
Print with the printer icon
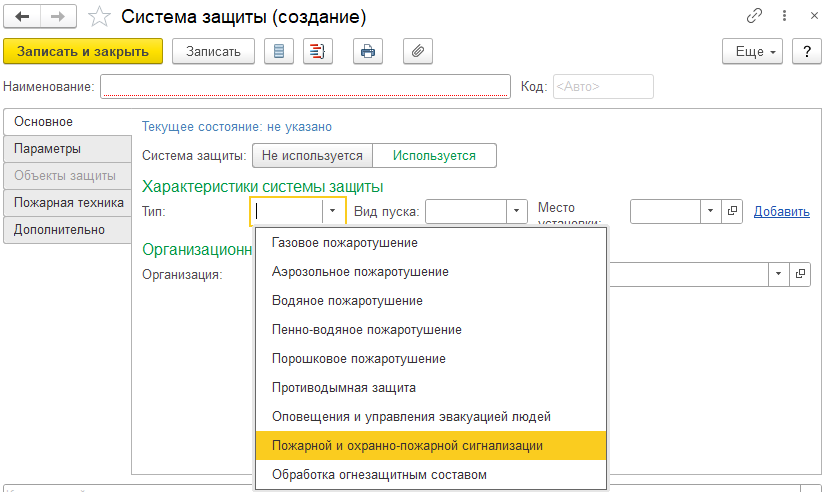click(368, 51)
